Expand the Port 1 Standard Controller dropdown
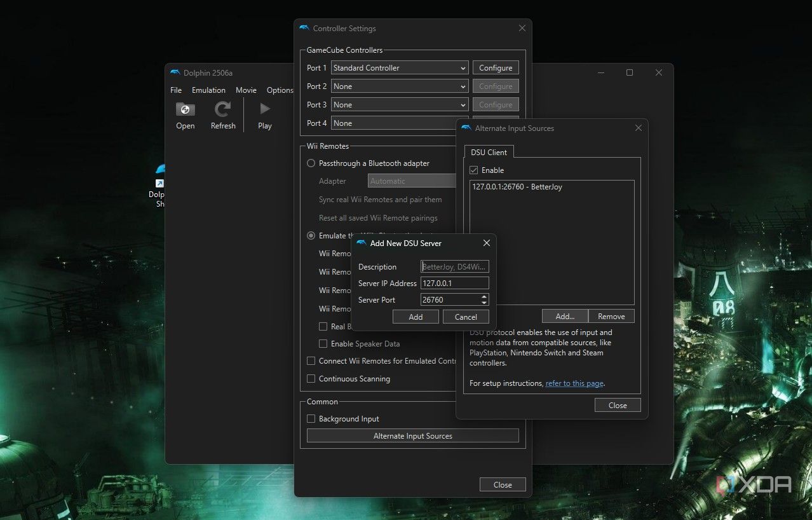Viewport: 812px width, 520px height. click(400, 68)
